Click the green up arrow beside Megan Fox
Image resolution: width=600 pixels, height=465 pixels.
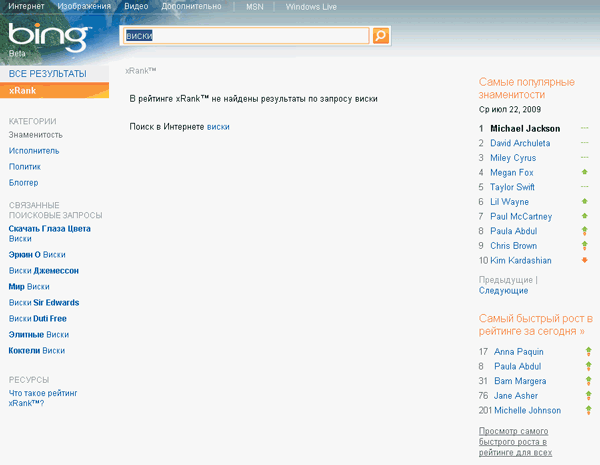point(584,172)
